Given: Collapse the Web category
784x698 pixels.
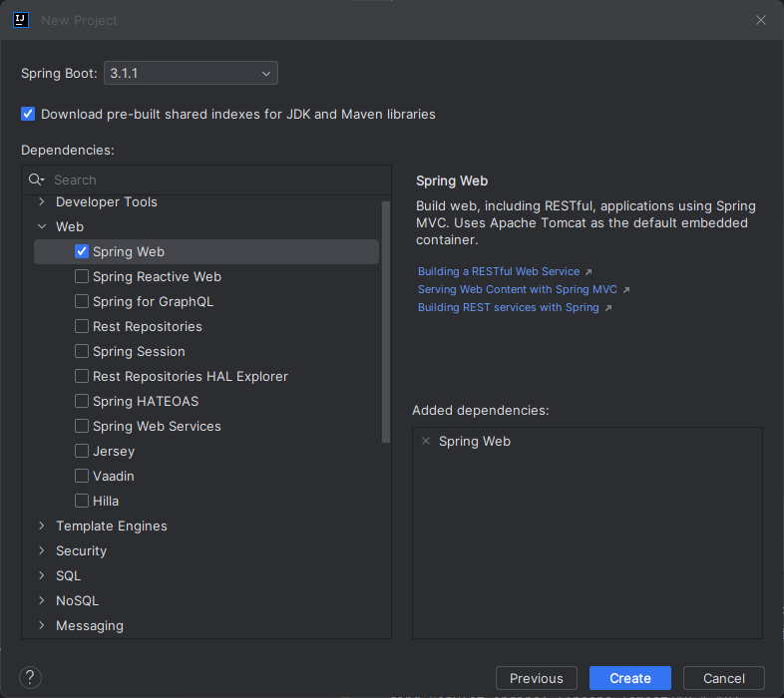Looking at the screenshot, I should point(42,226).
